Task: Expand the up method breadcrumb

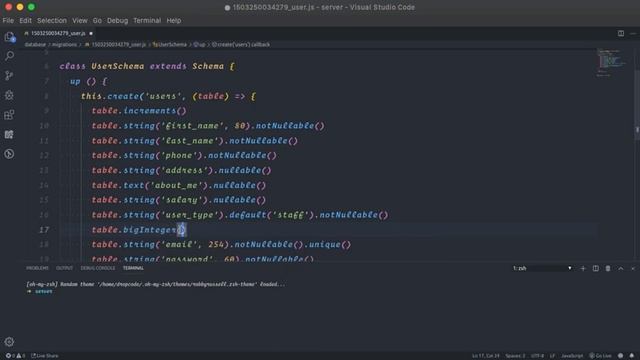Action: click(200, 44)
